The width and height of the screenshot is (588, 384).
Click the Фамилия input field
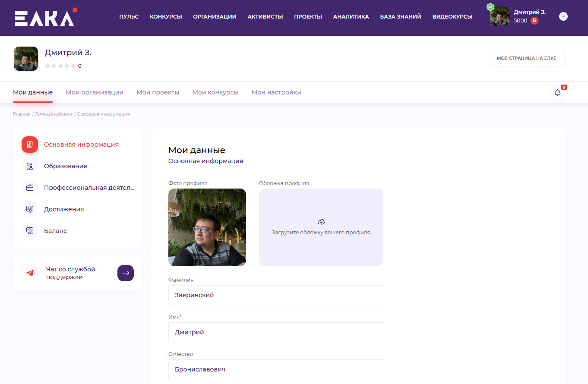click(276, 295)
